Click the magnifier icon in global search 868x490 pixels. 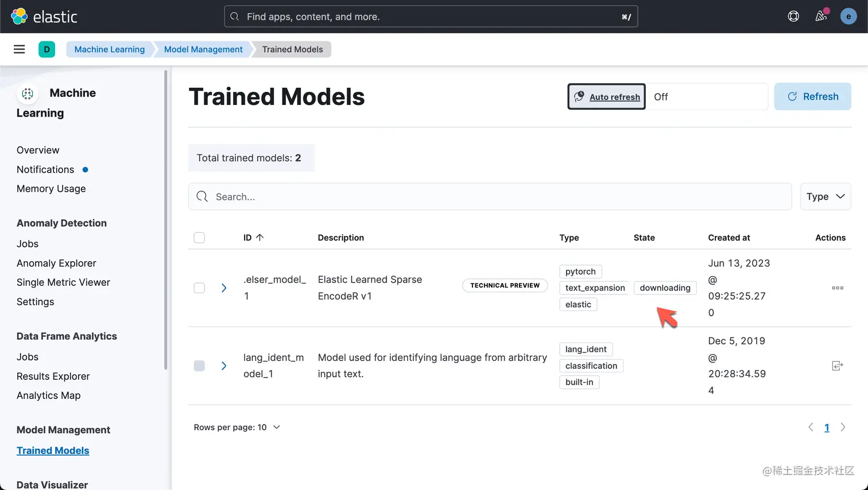coord(234,17)
